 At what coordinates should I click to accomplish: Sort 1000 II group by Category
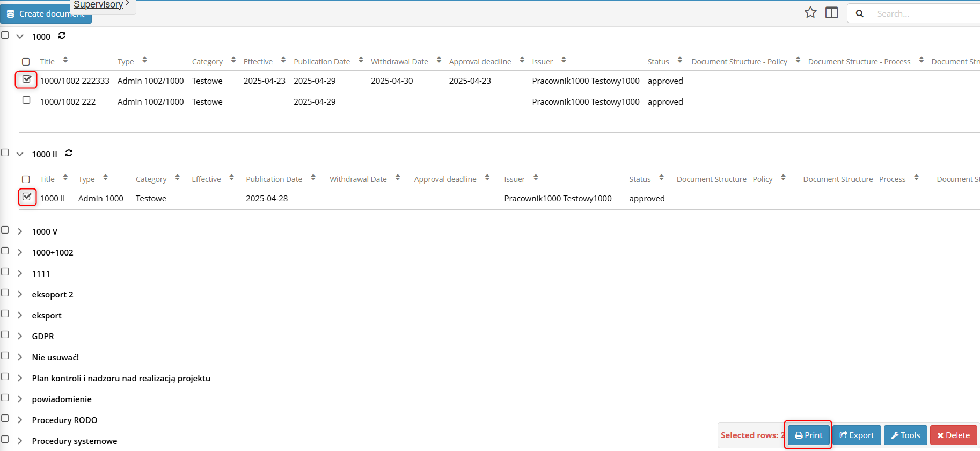pos(177,178)
